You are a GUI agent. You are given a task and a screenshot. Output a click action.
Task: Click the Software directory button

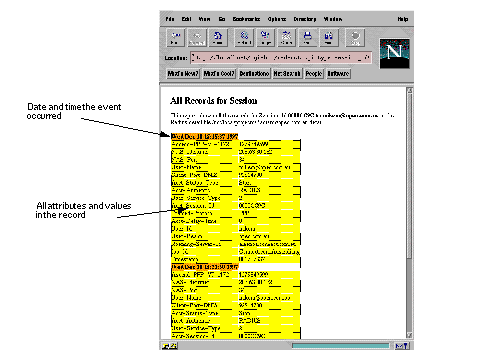coord(338,73)
